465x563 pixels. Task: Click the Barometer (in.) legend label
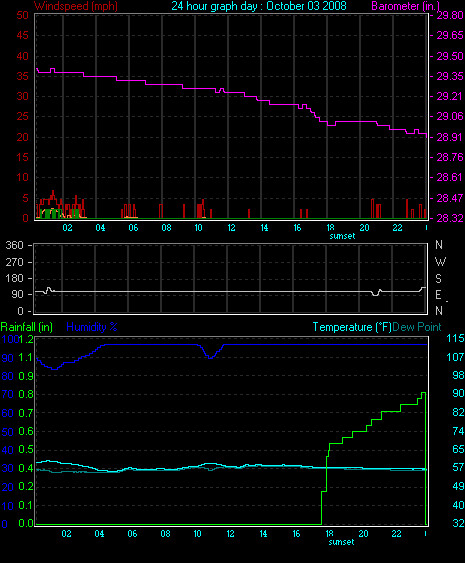coord(405,6)
